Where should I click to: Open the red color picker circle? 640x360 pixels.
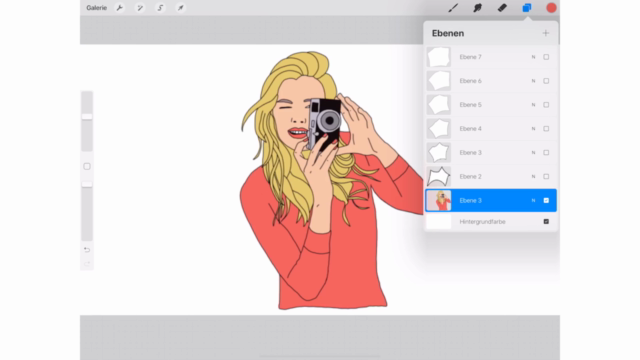pyautogui.click(x=551, y=8)
